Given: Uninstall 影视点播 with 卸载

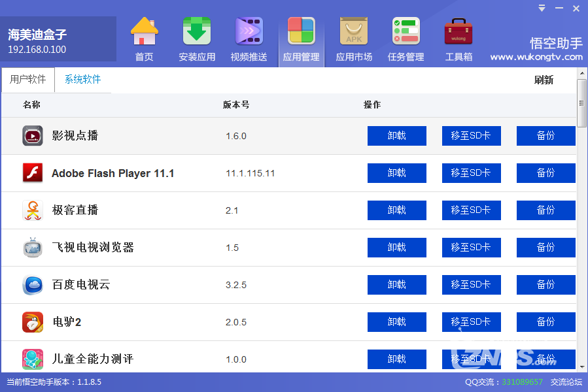Looking at the screenshot, I should pyautogui.click(x=397, y=136).
